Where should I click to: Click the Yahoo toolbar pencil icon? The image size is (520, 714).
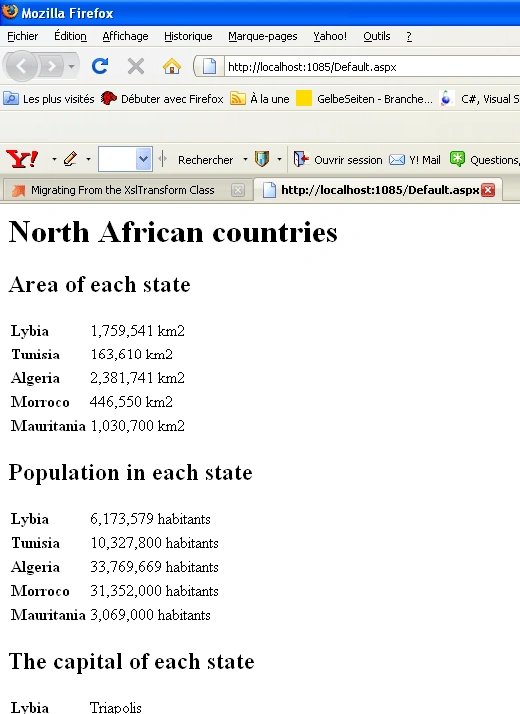(x=70, y=159)
